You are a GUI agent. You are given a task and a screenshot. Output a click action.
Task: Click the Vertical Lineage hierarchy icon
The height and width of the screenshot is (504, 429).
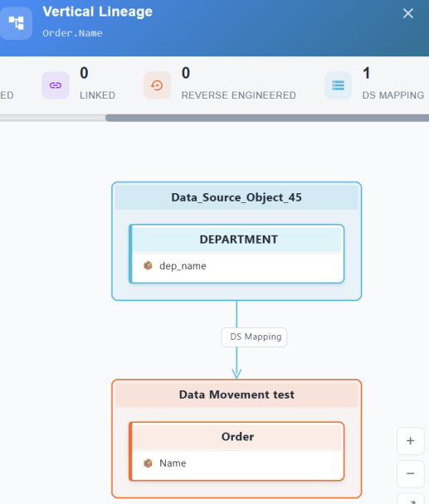(x=16, y=23)
